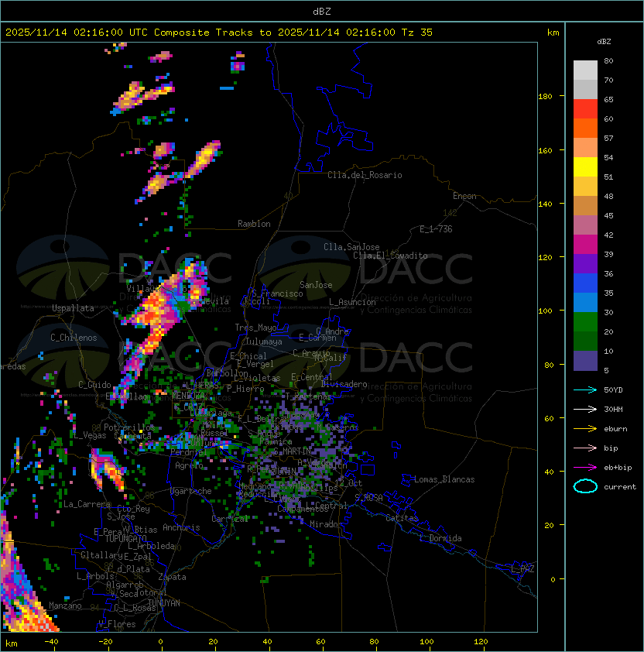The image size is (644, 652).
Task: Click the L_Asuncion map label
Action: [352, 302]
